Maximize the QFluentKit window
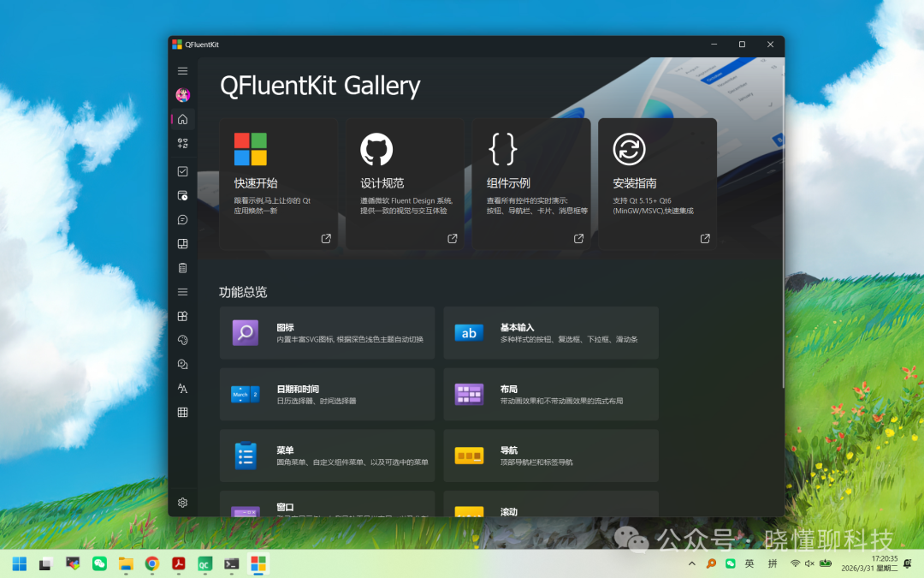The width and height of the screenshot is (924, 578). pos(742,45)
